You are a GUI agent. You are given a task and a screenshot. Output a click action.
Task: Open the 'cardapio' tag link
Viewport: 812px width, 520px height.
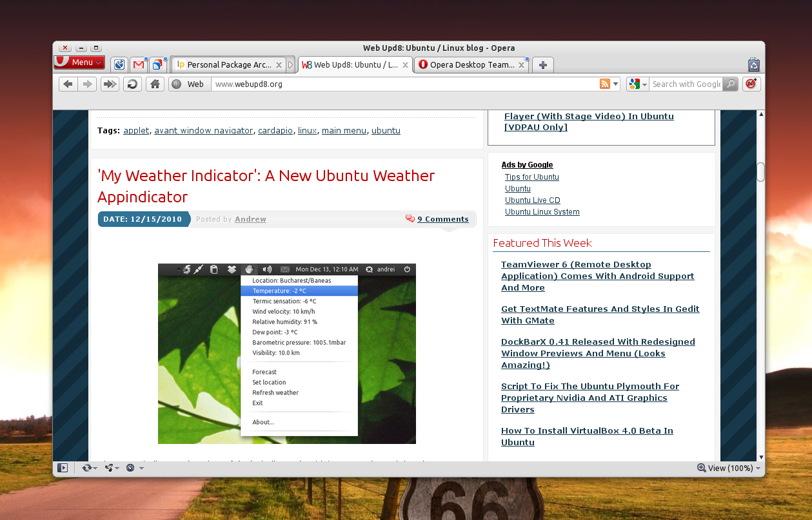275,130
